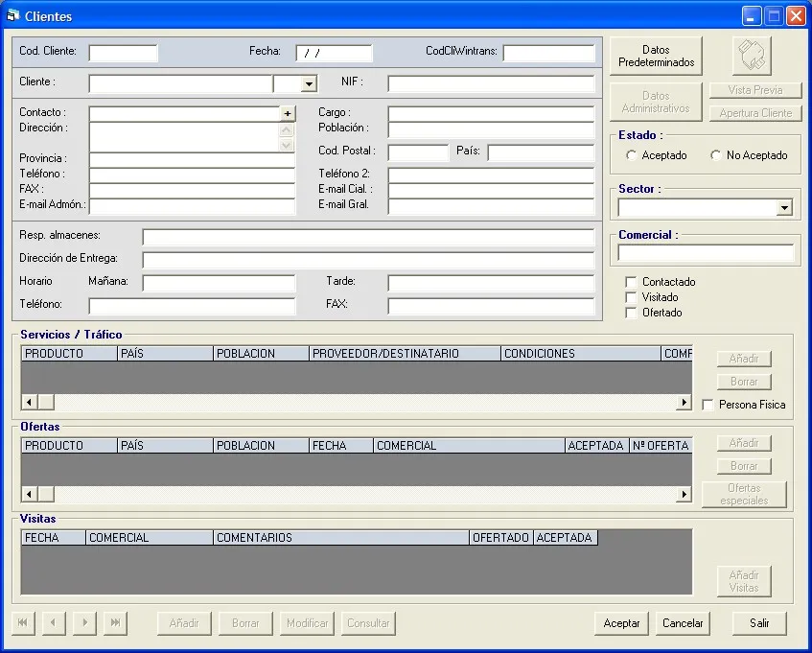
Task: Check the Contactado checkbox
Action: (x=631, y=282)
